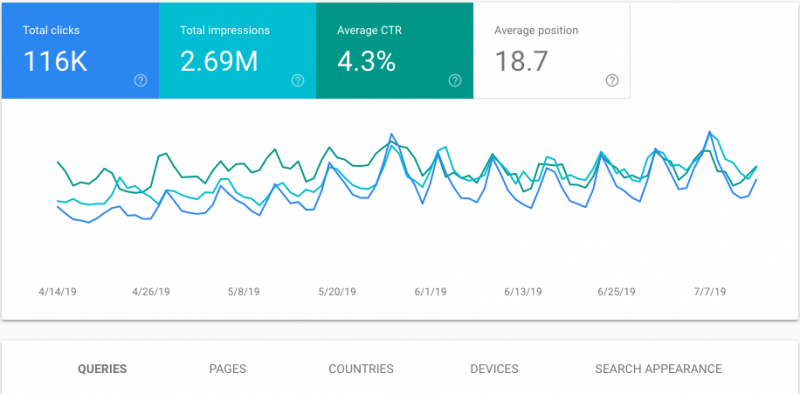This screenshot has height=394, width=800.
Task: Click the 18.7 average position value
Action: pos(521,62)
